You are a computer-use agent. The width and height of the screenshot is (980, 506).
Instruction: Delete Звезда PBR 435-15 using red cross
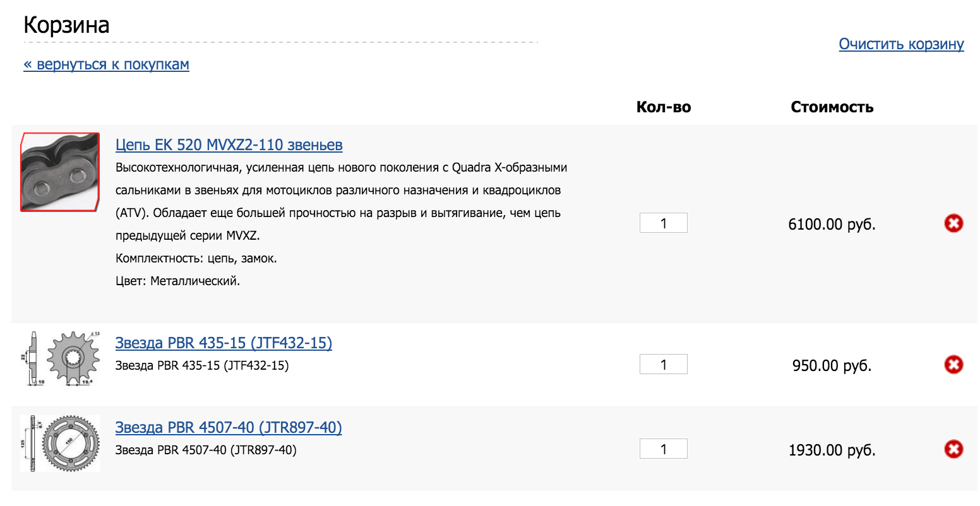coord(953,365)
